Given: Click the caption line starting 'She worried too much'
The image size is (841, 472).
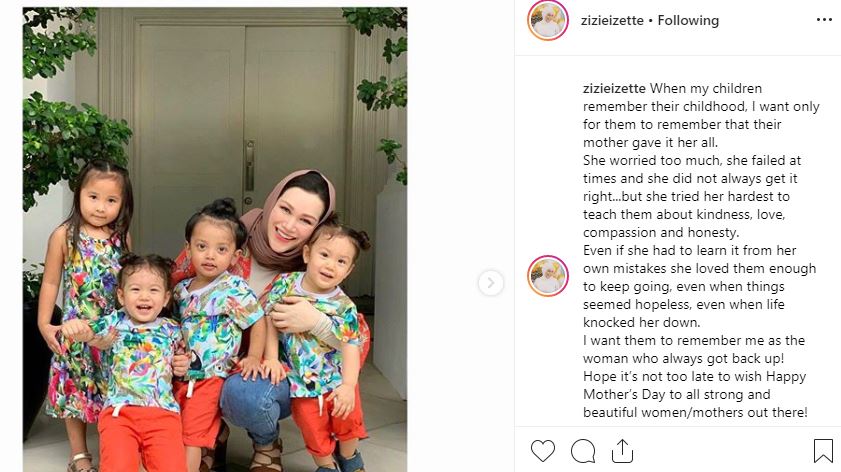Looking at the screenshot, I should pos(692,160).
